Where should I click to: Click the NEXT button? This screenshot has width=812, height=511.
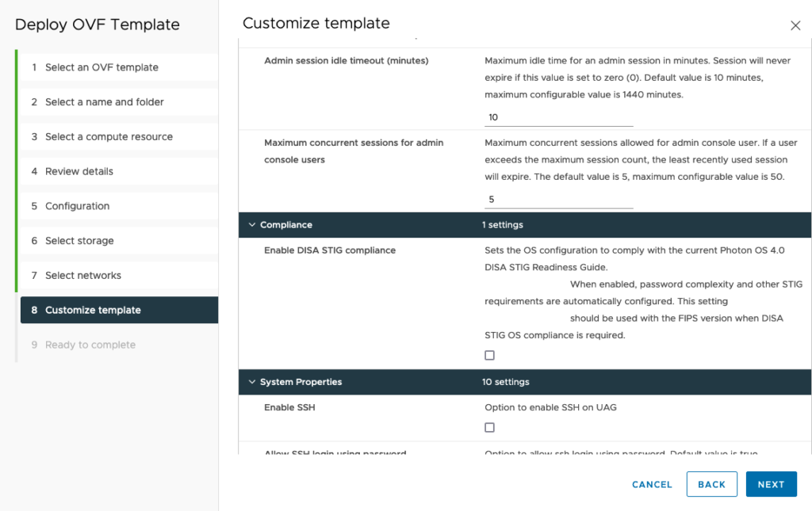[x=771, y=484]
